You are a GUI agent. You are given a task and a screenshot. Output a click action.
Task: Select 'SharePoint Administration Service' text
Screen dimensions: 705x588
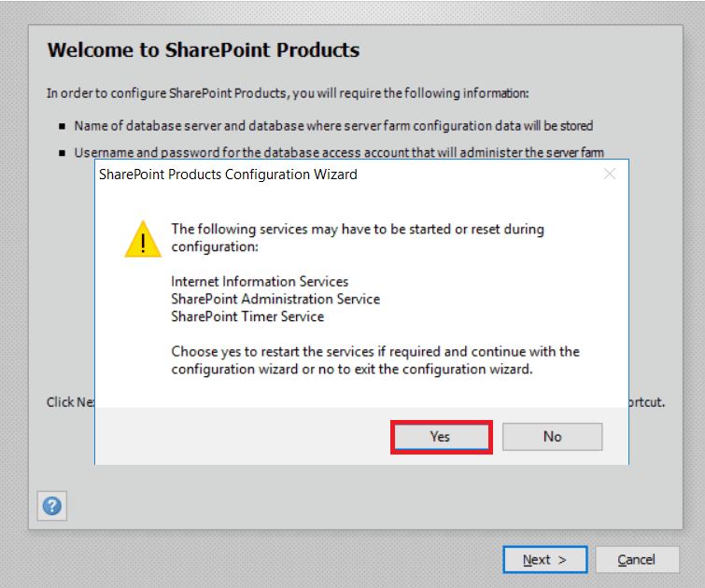click(275, 299)
